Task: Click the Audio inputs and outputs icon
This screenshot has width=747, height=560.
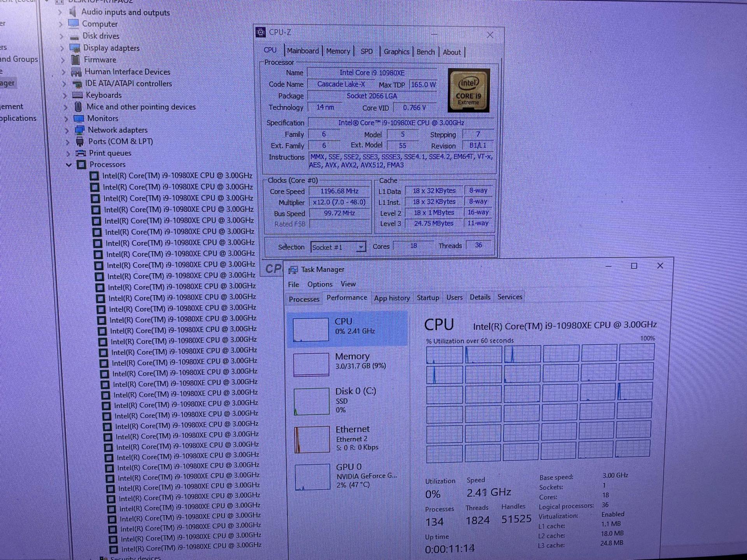Action: [72, 12]
